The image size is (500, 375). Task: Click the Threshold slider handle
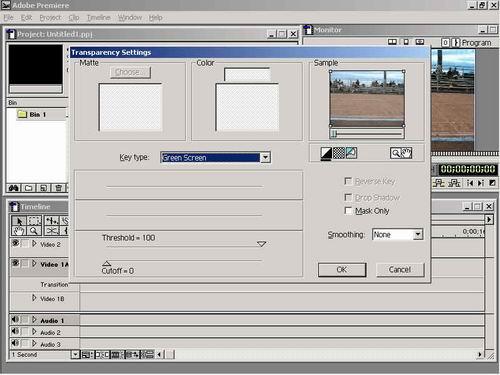[x=262, y=244]
